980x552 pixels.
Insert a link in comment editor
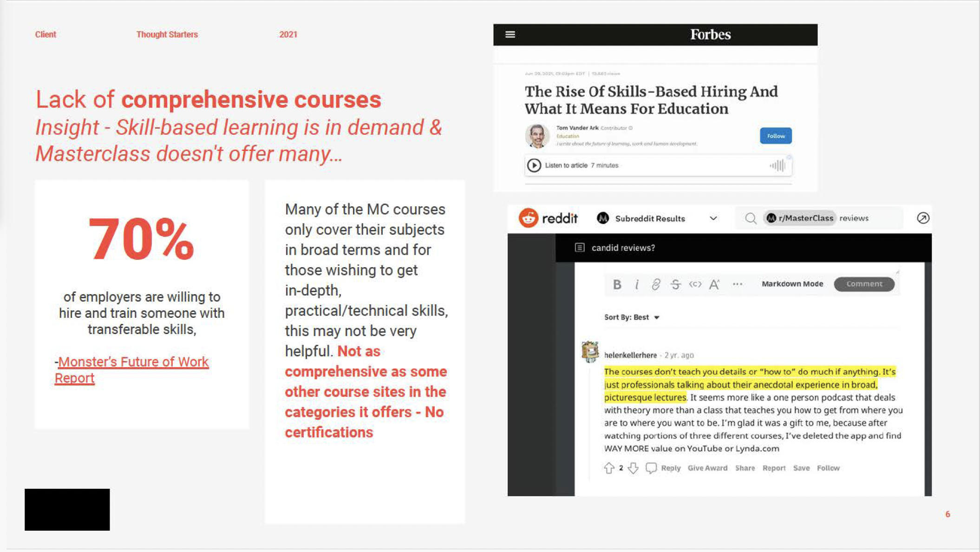pos(656,284)
